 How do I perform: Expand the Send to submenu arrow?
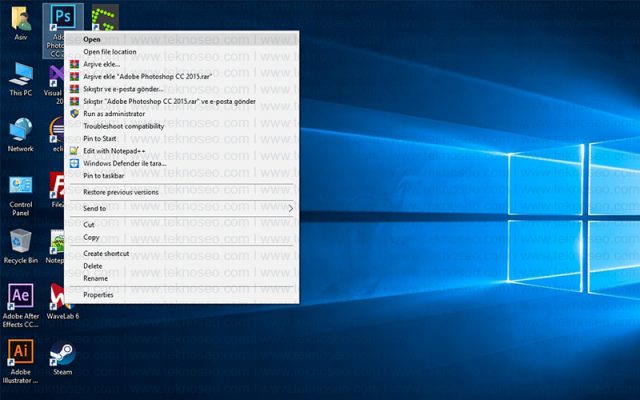(x=291, y=209)
